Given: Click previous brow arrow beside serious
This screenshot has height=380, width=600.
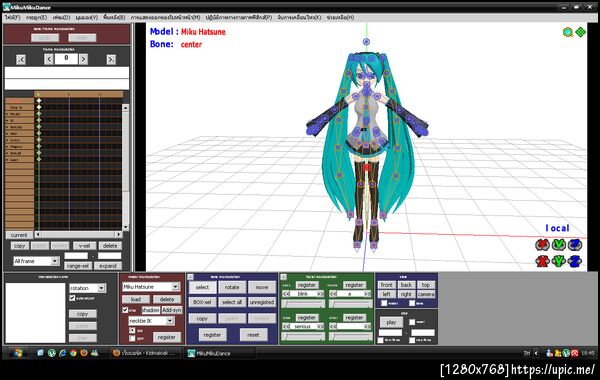Looking at the screenshot, I should [286, 326].
